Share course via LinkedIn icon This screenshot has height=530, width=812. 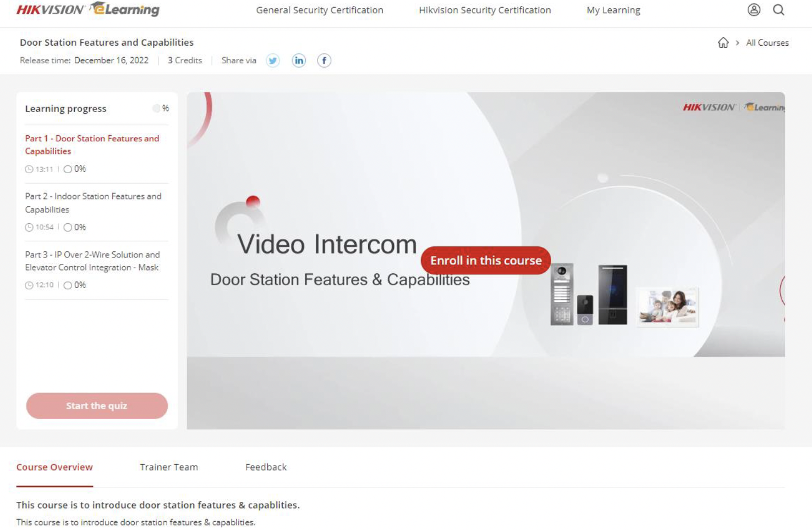(x=299, y=60)
